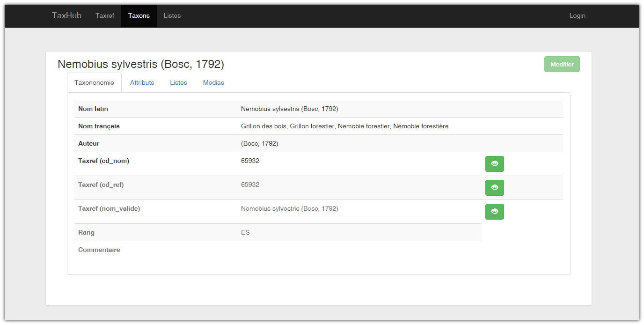Click the Commentaire row label
Screen dimensions: 644x325
(x=99, y=250)
